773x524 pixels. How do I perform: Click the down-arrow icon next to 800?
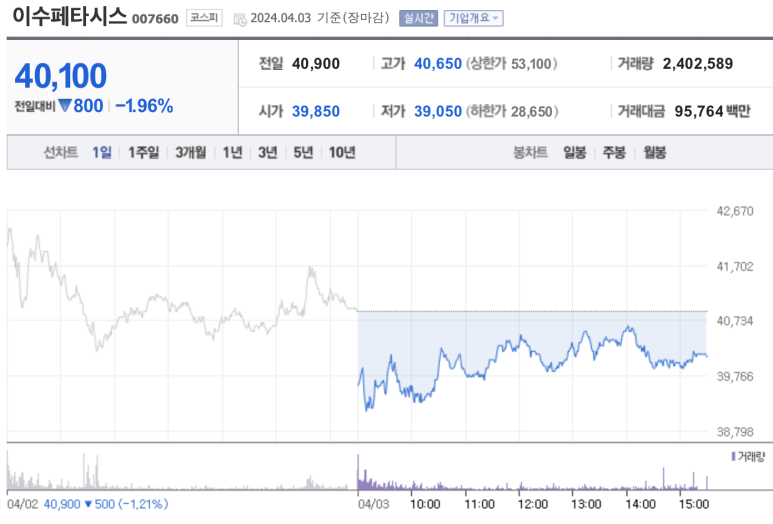[65, 105]
